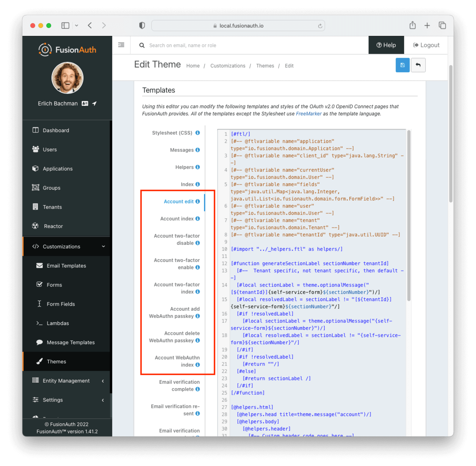
Task: Open Email Templates submenu item
Action: [x=66, y=266]
